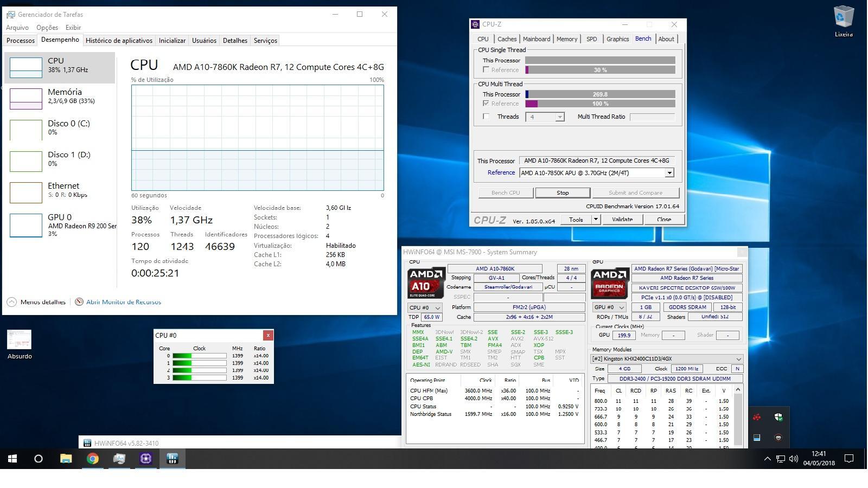Click Multi Thread This Processor progress bar
Image resolution: width=868 pixels, height=488 pixels.
click(600, 94)
